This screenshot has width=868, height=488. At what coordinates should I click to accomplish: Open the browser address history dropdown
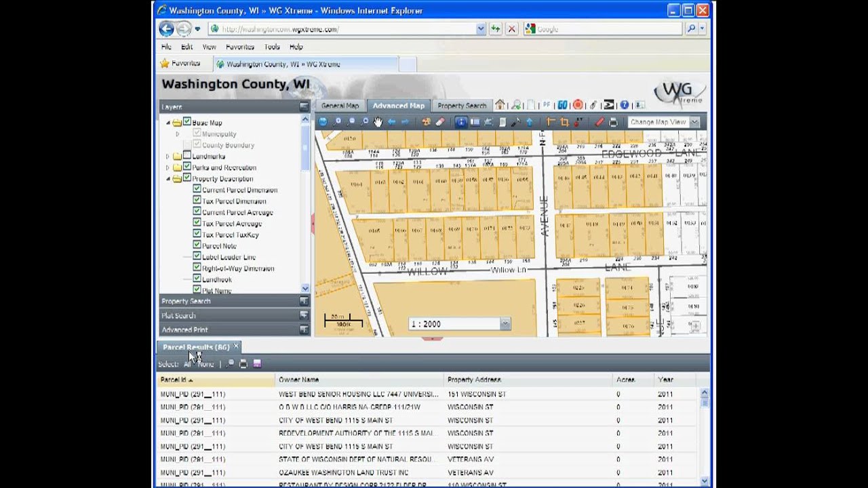click(481, 29)
